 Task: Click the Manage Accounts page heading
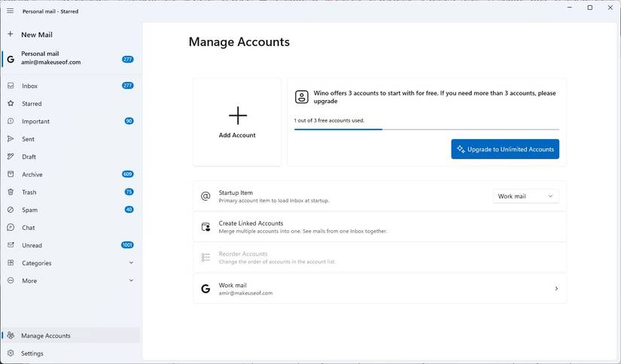239,42
